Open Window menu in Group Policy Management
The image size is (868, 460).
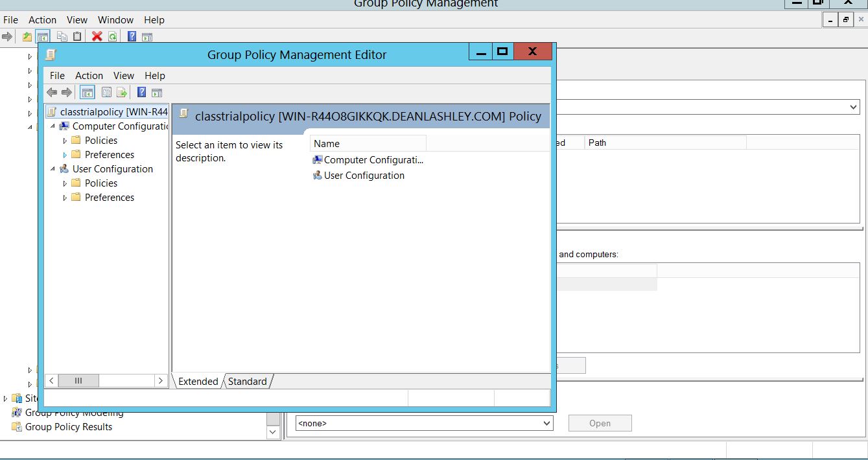[115, 20]
